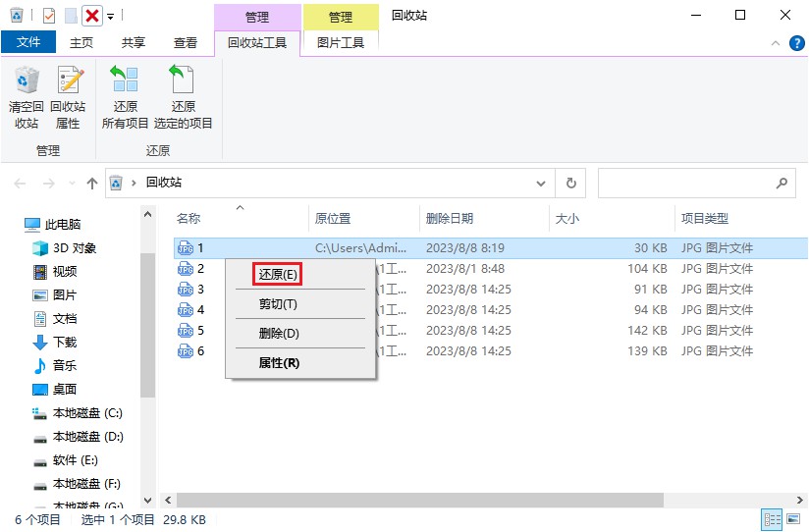Image resolution: width=809 pixels, height=532 pixels.
Task: Click navigation pane scroll up arrow
Action: tap(147, 214)
